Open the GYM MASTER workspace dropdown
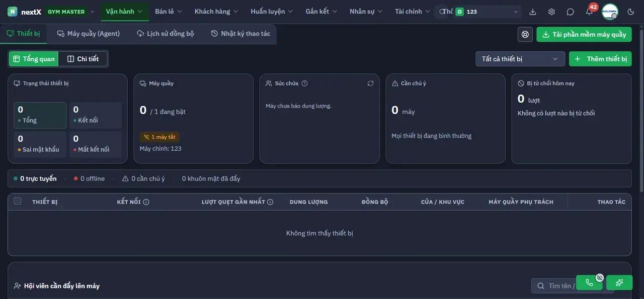 [x=69, y=12]
